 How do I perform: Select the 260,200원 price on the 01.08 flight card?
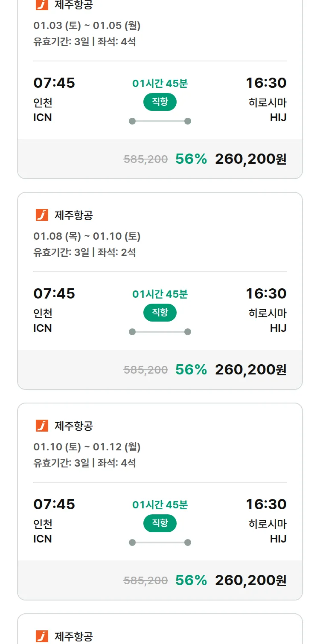pos(250,370)
